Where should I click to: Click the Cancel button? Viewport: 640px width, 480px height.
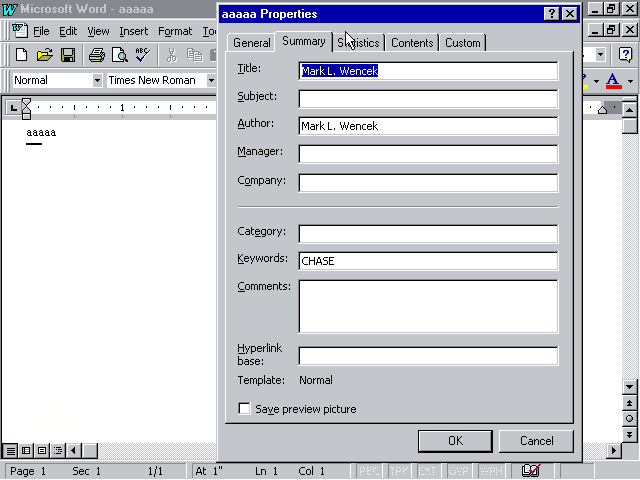536,441
